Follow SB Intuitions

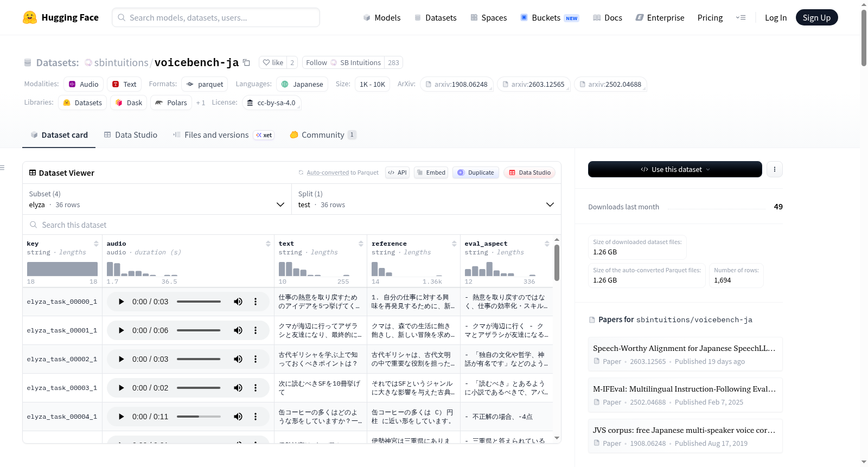click(x=343, y=62)
